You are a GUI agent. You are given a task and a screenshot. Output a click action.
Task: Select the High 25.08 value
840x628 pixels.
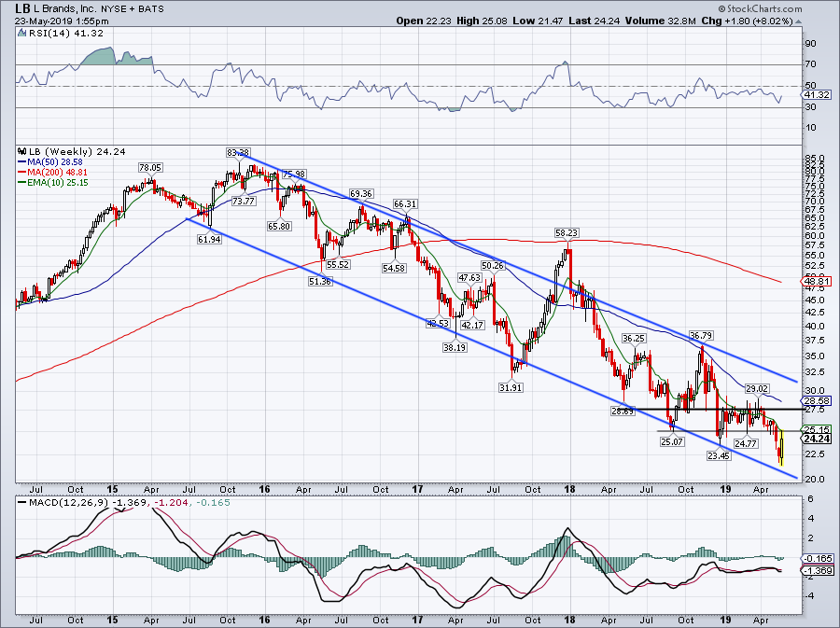482,21
